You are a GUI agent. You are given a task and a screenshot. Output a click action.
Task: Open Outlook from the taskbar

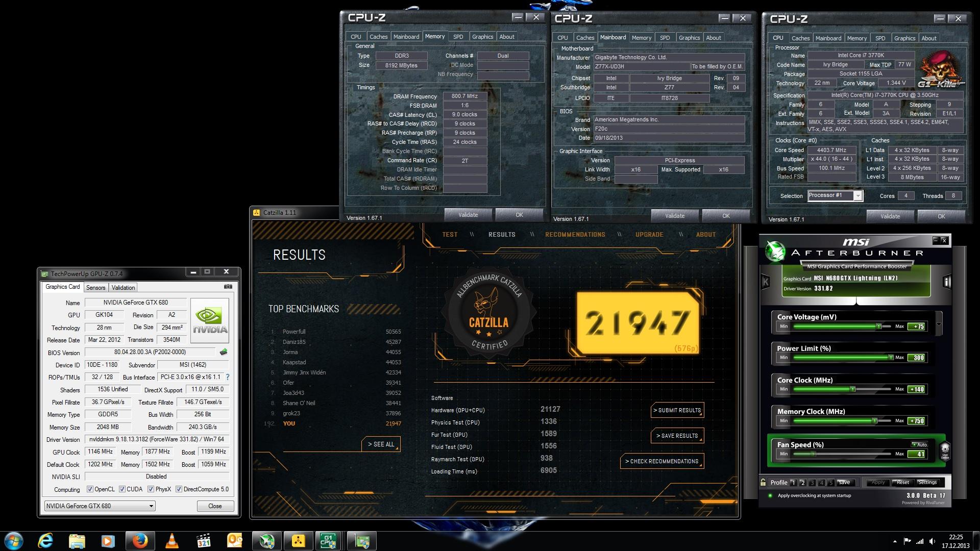coord(235,541)
